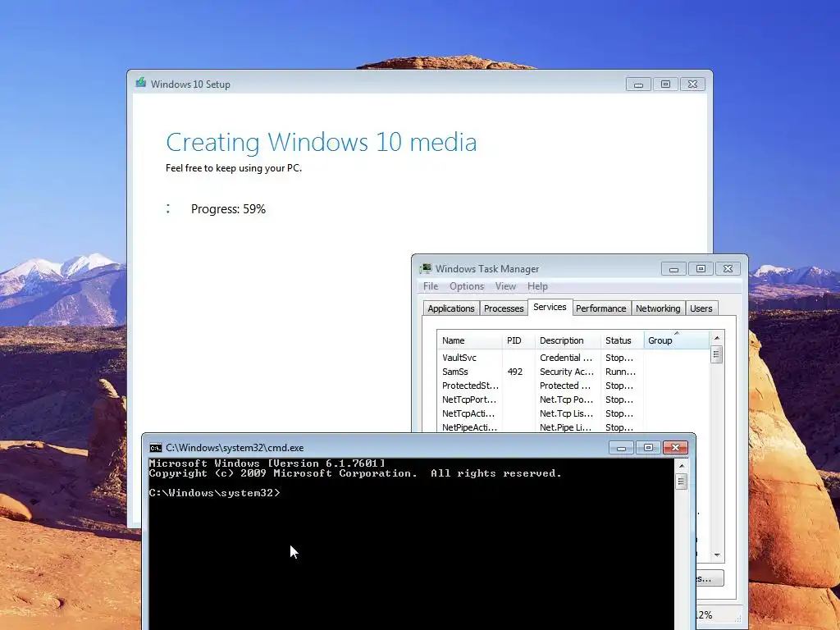The height and width of the screenshot is (630, 840).
Task: Click the services list scrollbar thumb
Action: pos(717,354)
